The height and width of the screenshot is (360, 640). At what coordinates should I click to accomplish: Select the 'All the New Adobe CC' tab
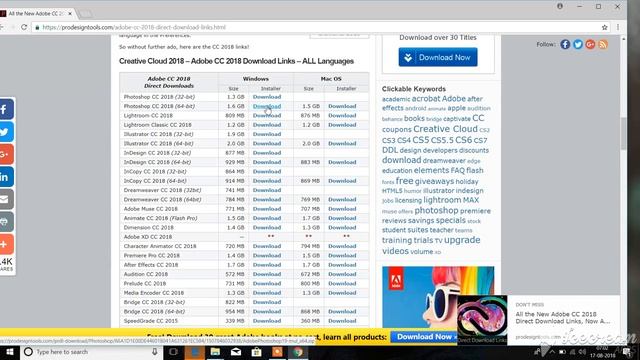coord(36,13)
